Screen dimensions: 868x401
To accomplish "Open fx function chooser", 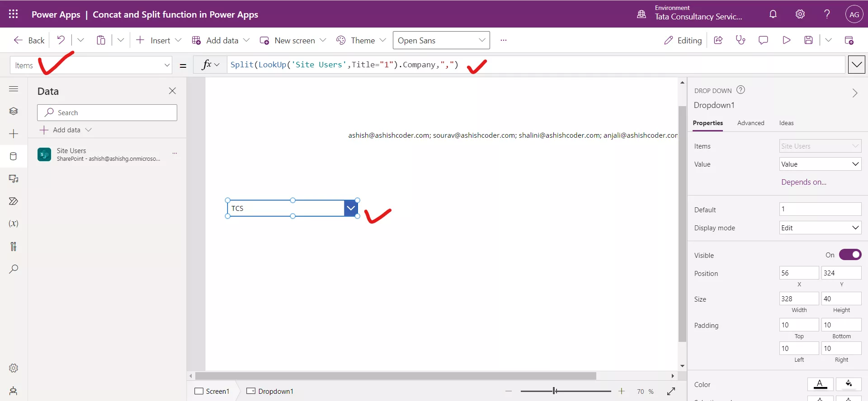I will [211, 65].
